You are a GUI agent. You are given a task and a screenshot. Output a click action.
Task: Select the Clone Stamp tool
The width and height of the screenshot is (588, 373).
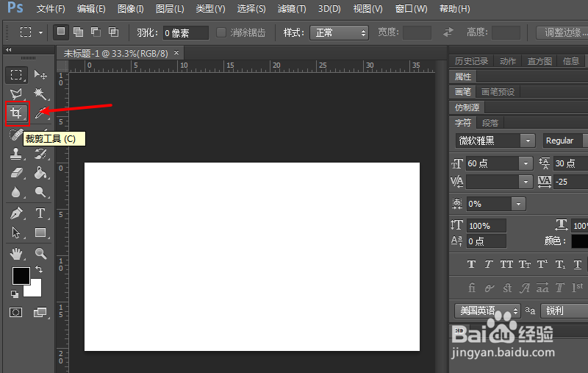click(x=15, y=154)
